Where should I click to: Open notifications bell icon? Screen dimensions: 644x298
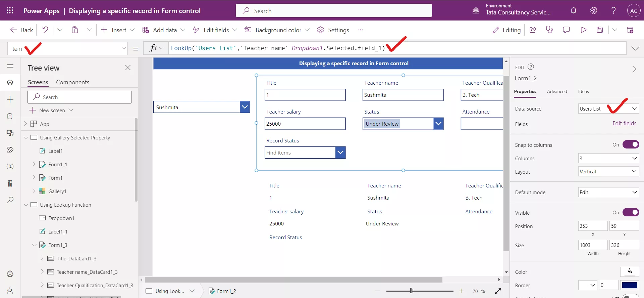coord(574,10)
